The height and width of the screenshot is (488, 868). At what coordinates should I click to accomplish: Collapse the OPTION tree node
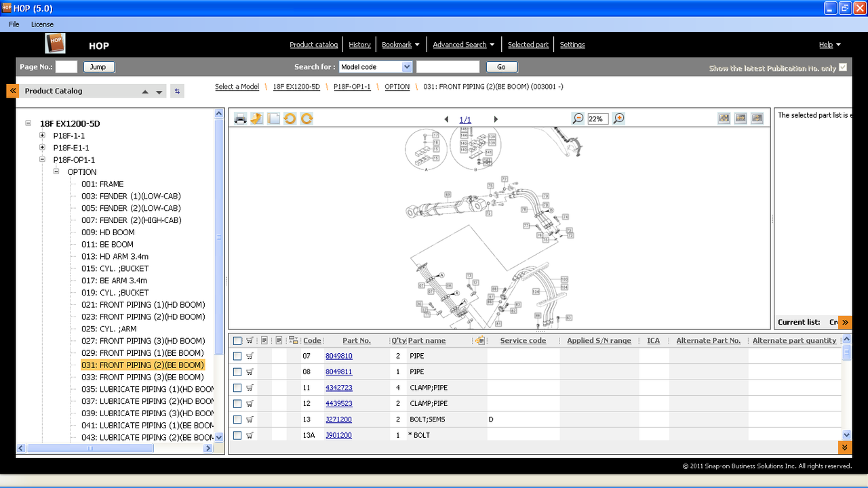point(56,172)
